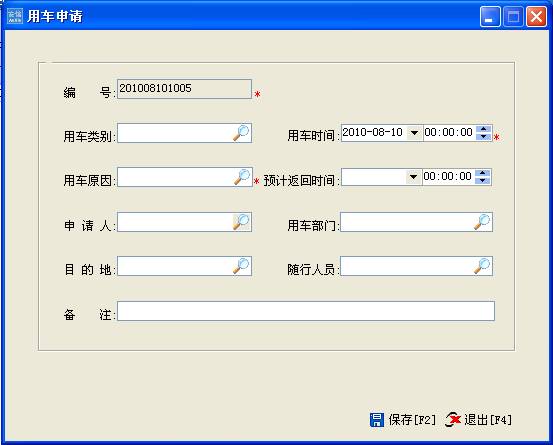Click 退出[F4] button
This screenshot has height=445, width=553.
pos(478,420)
